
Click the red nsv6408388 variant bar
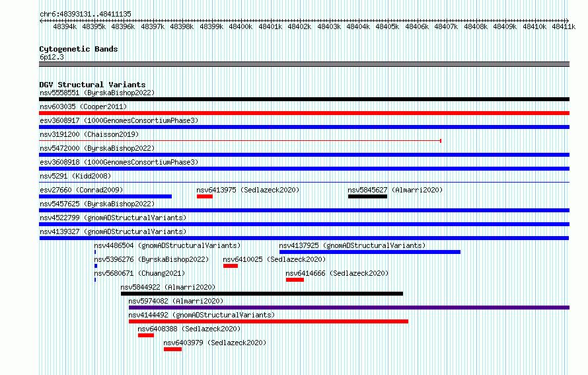[x=146, y=335]
